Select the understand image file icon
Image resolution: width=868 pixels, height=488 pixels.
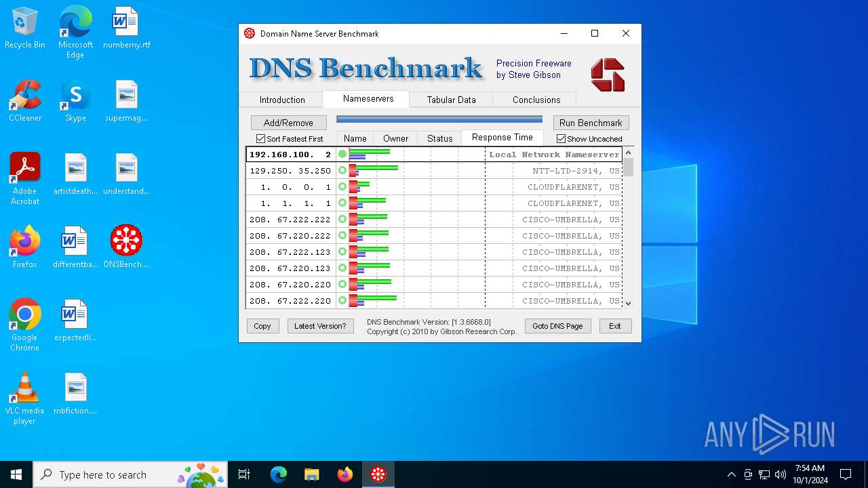click(127, 175)
